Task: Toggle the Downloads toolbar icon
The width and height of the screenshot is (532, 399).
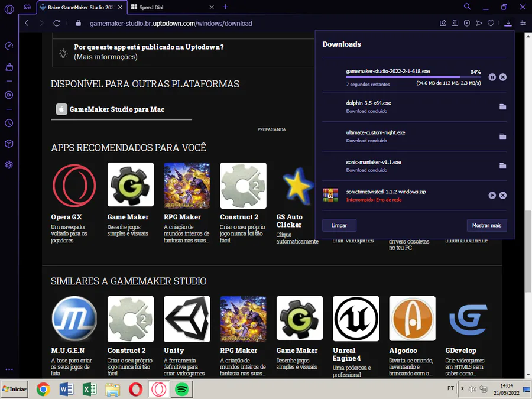Action: 508,23
